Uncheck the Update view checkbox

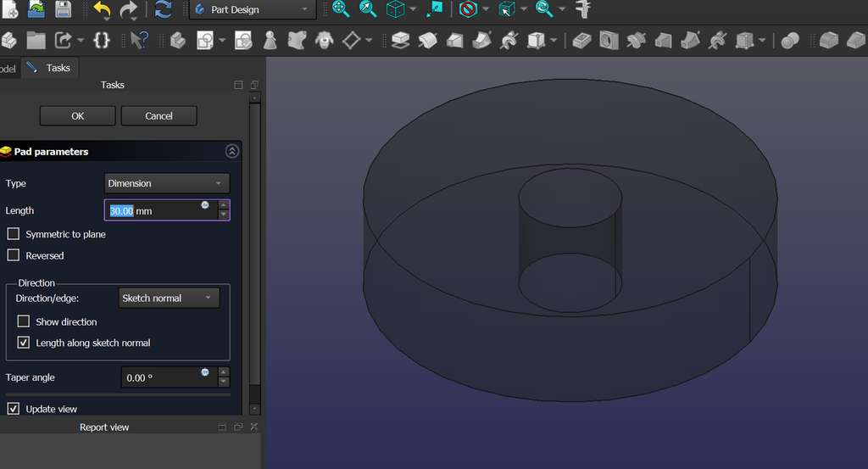point(14,409)
